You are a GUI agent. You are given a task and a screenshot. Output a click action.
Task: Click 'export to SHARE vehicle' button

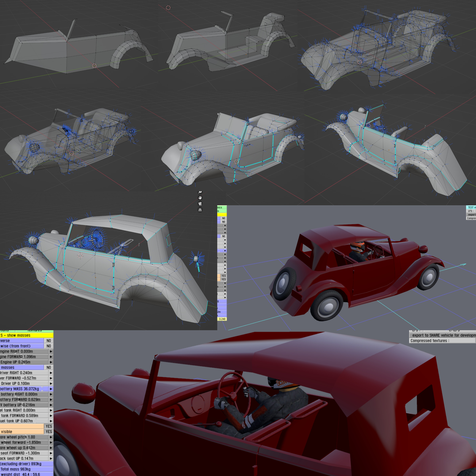[442, 335]
